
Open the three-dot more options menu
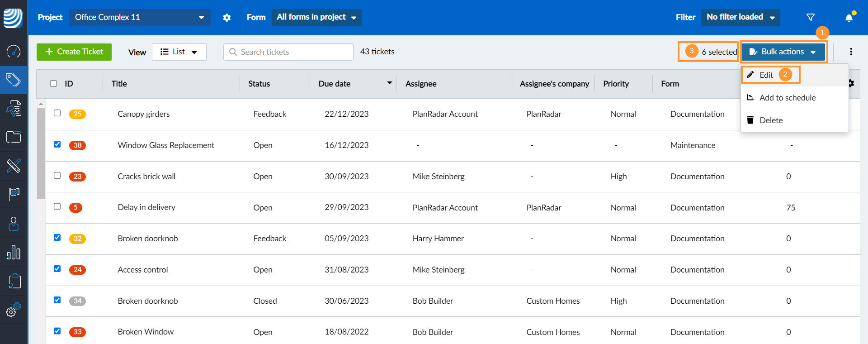point(851,52)
